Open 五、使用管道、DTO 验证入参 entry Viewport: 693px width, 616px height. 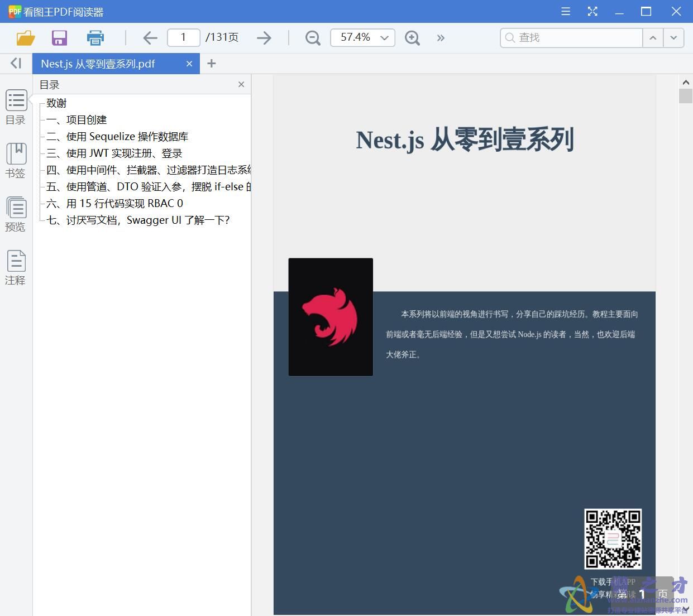149,187
